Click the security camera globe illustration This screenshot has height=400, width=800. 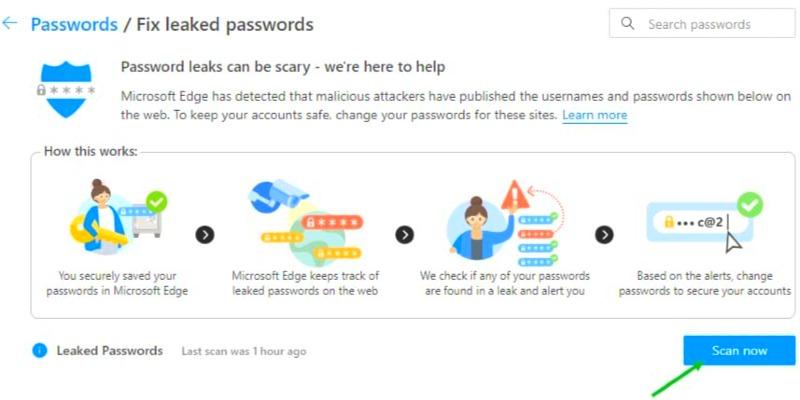(306, 219)
